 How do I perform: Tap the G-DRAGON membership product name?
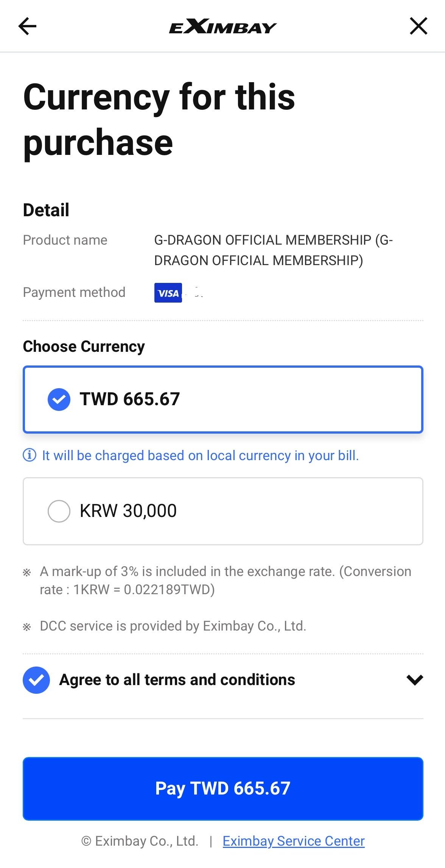tap(274, 250)
